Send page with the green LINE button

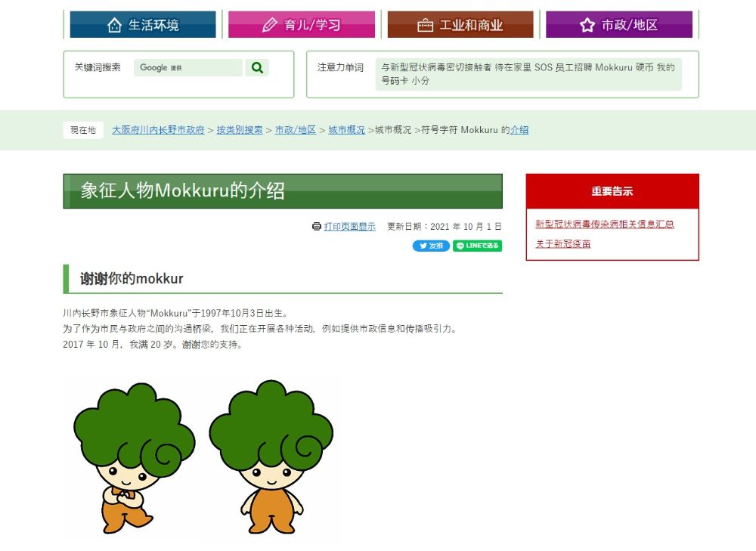click(477, 246)
